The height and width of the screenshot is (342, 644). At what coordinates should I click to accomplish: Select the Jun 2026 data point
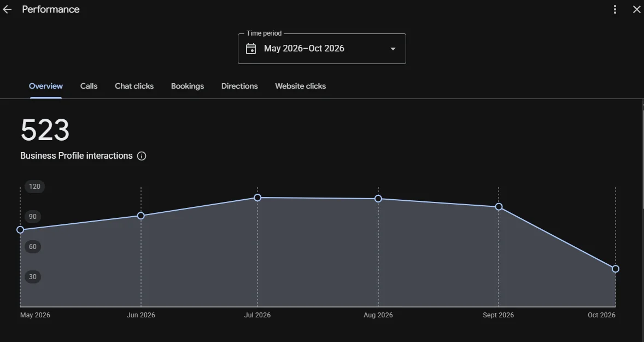click(141, 216)
